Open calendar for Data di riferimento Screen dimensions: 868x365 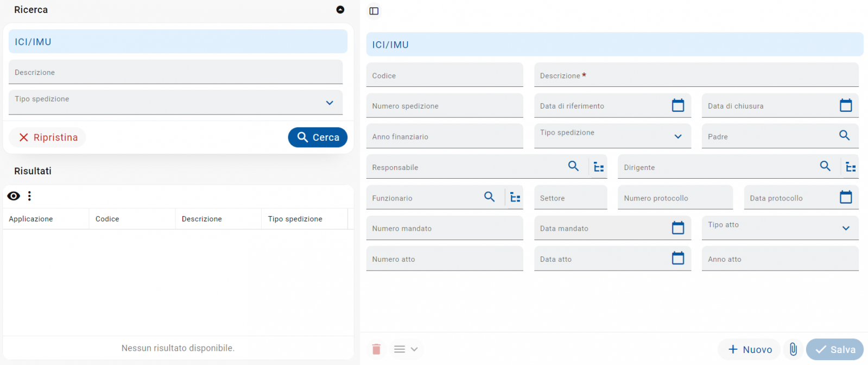pyautogui.click(x=678, y=105)
